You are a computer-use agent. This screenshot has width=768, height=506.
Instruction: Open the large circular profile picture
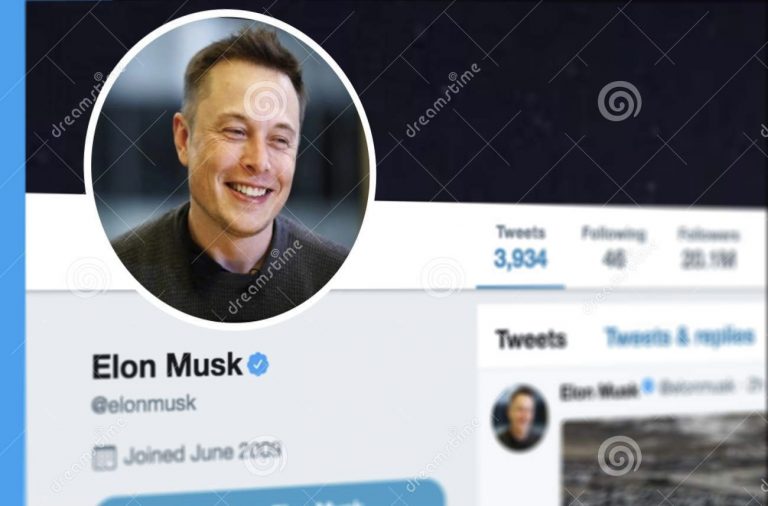[x=230, y=170]
